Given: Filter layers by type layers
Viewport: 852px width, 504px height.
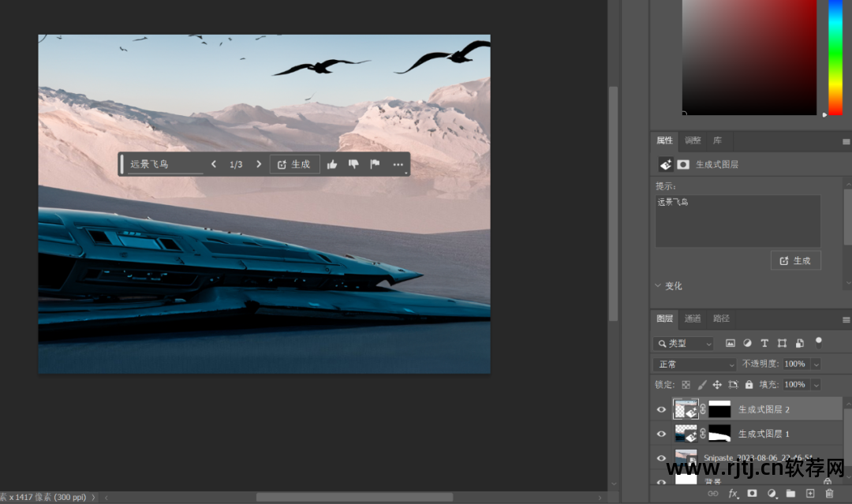Looking at the screenshot, I should click(x=764, y=343).
